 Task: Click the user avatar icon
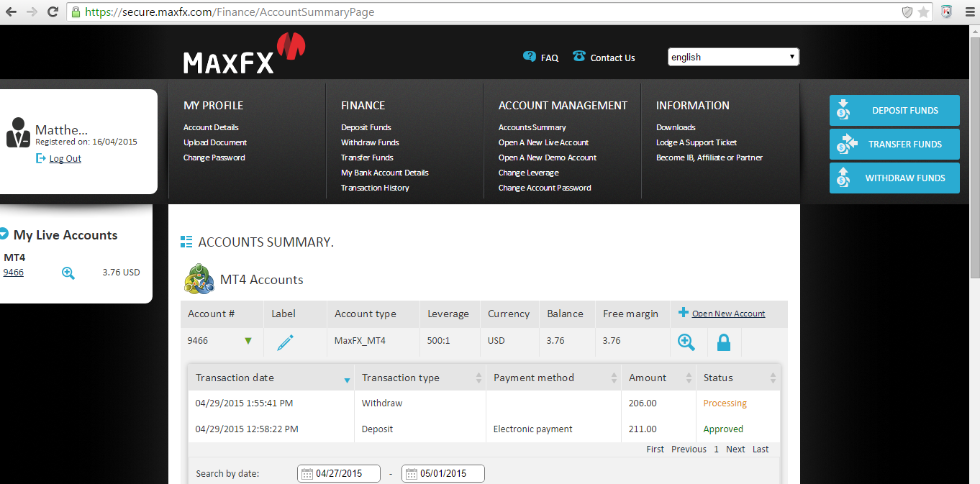(x=19, y=133)
